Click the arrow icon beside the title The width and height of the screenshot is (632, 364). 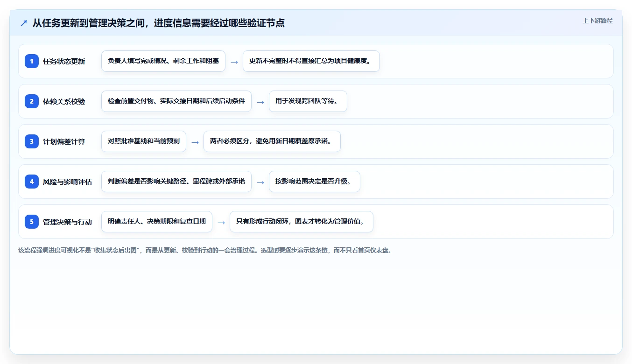tap(24, 23)
